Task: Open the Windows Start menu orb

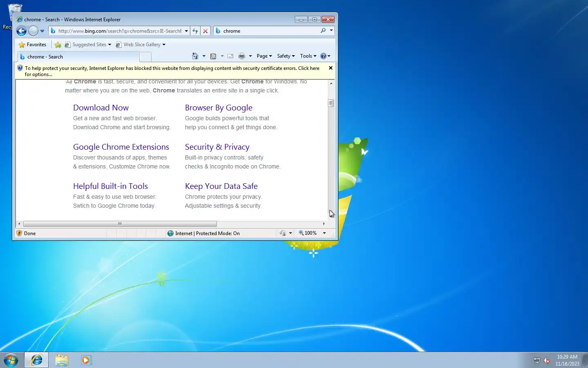Action: 11,360
